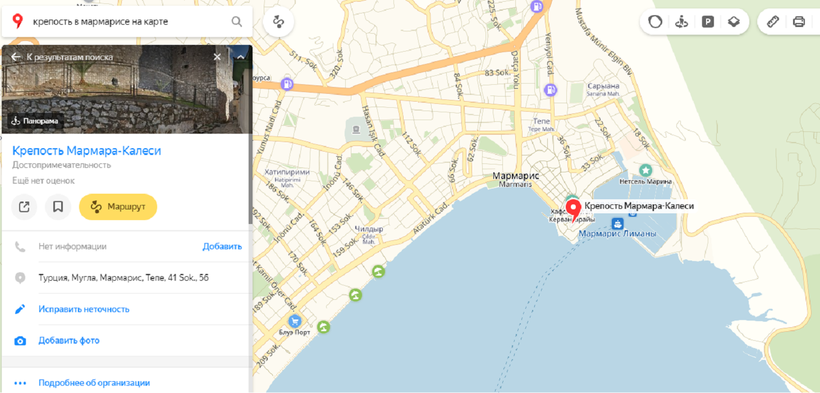The width and height of the screenshot is (820, 393).
Task: Select the ruler measurement tool
Action: click(772, 22)
